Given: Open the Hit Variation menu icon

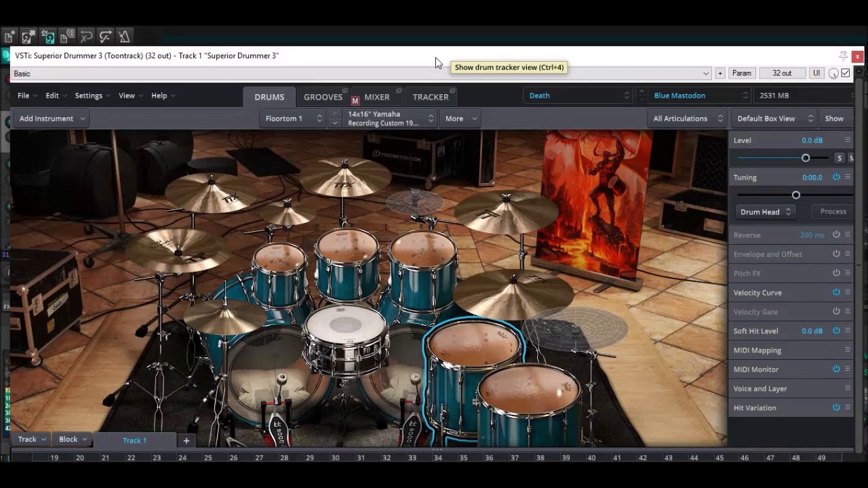Looking at the screenshot, I should coord(848,407).
